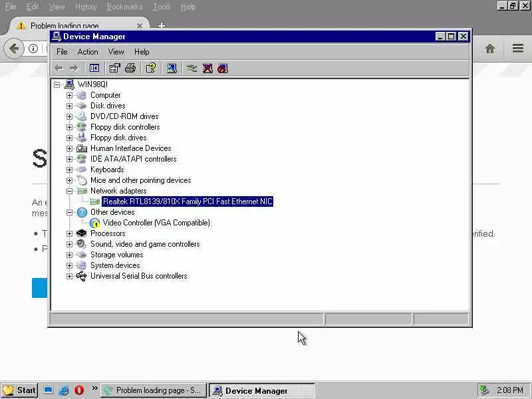Expand the Disk drives node

69,106
